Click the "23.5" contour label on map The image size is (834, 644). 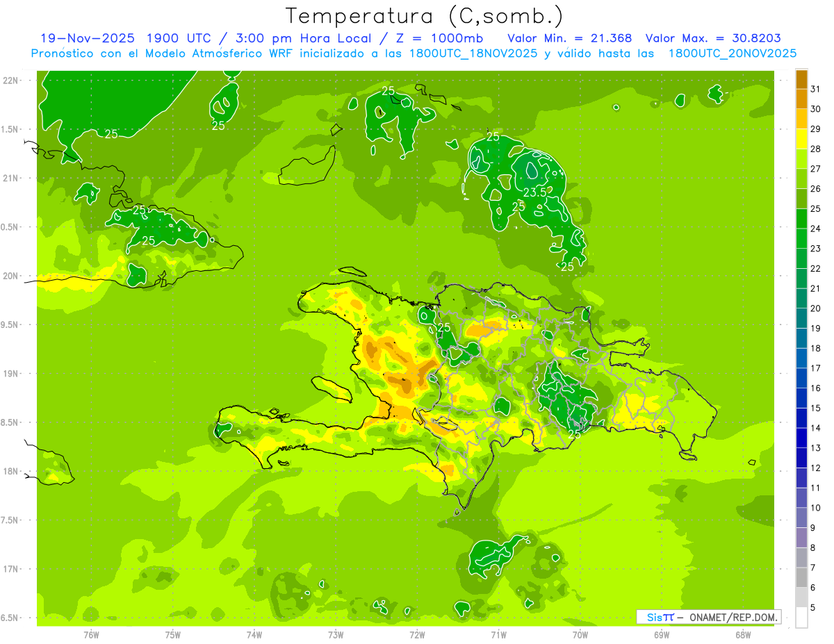click(534, 192)
